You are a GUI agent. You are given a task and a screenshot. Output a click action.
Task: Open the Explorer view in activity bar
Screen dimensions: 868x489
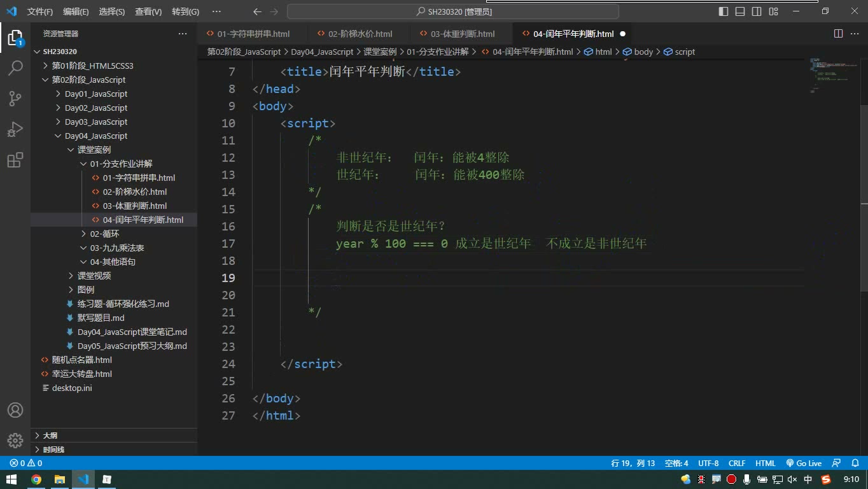point(15,37)
